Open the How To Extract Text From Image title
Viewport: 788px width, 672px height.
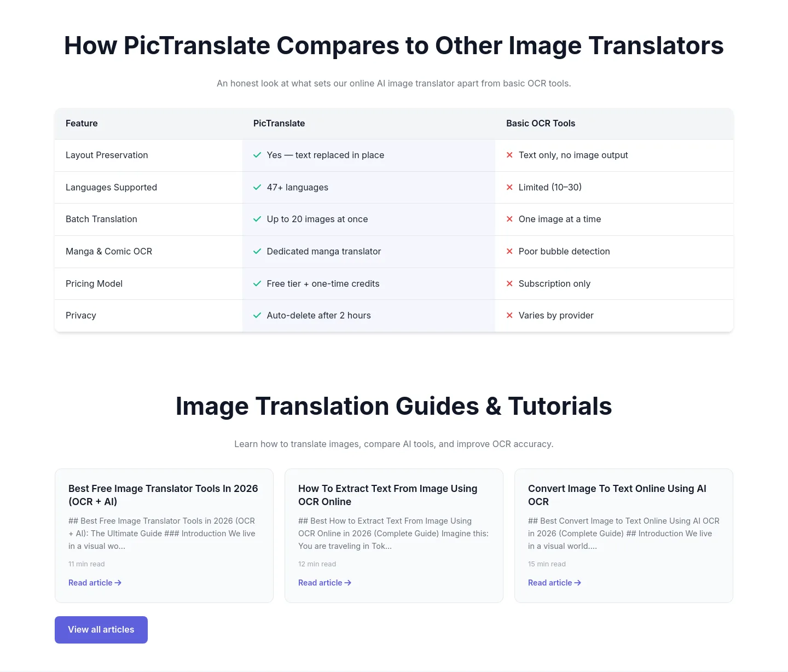(387, 495)
